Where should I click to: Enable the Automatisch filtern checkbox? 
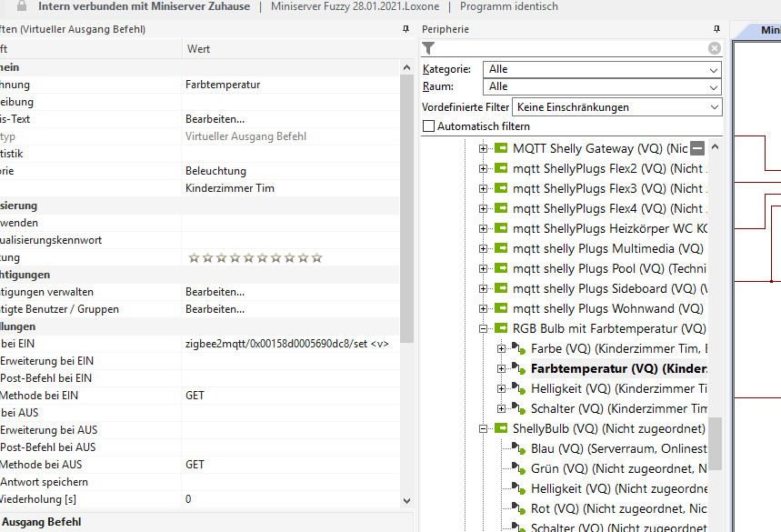(429, 126)
